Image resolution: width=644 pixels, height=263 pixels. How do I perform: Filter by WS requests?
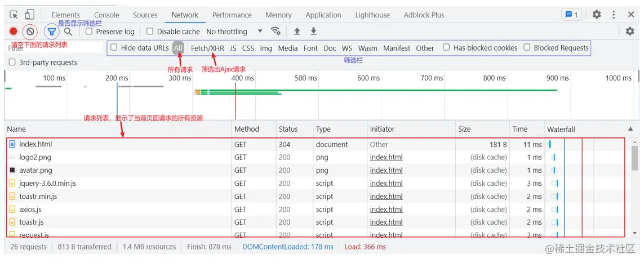tap(347, 48)
